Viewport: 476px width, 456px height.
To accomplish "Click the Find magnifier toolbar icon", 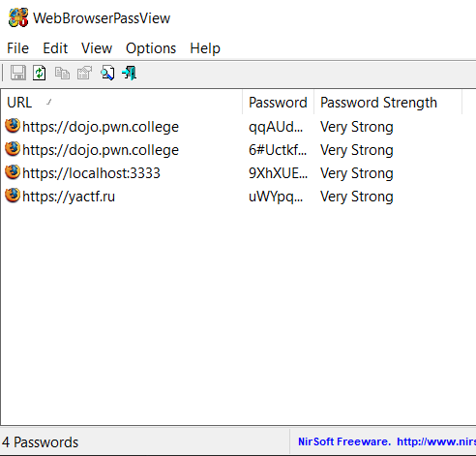I will (107, 73).
